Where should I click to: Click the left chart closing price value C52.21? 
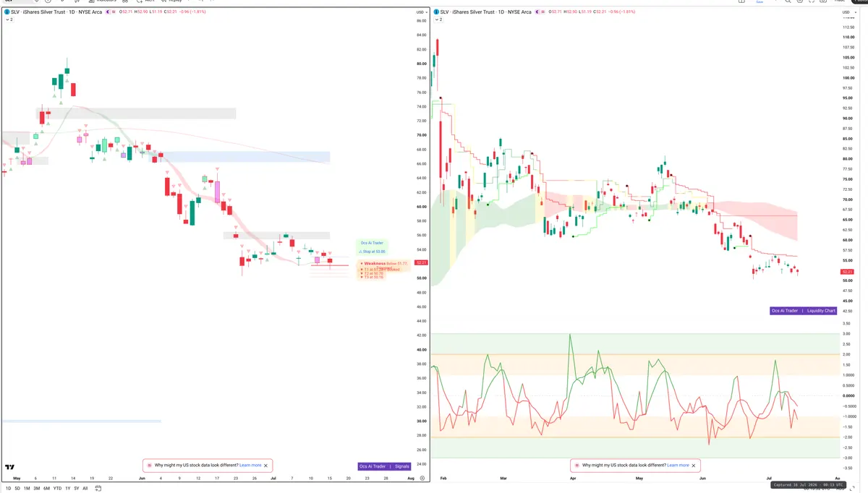(170, 12)
